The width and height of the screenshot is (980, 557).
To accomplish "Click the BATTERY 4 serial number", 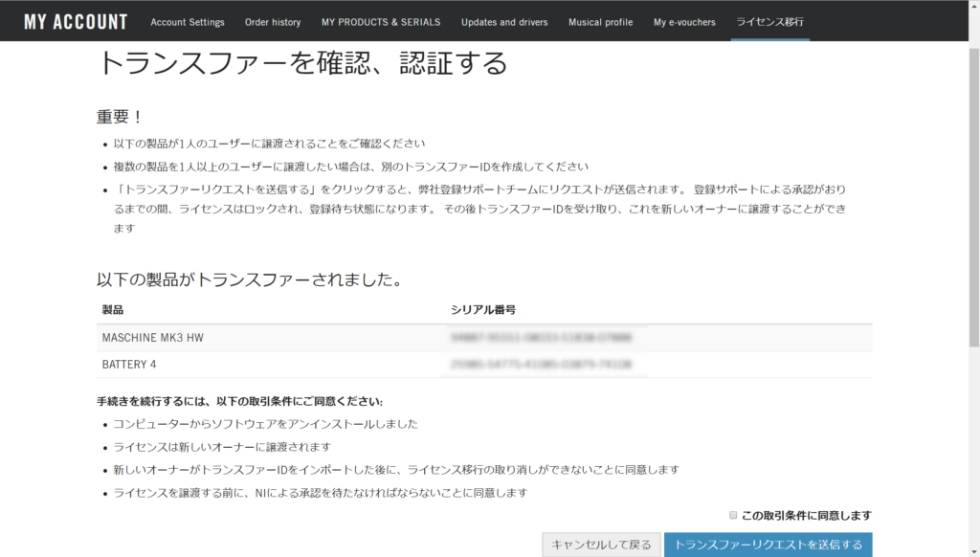I will [x=543, y=365].
